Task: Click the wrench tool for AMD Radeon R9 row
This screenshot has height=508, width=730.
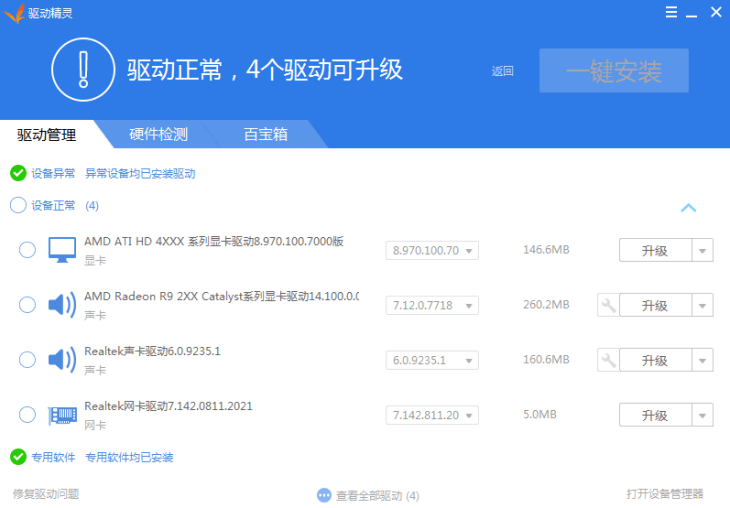Action: click(x=608, y=305)
